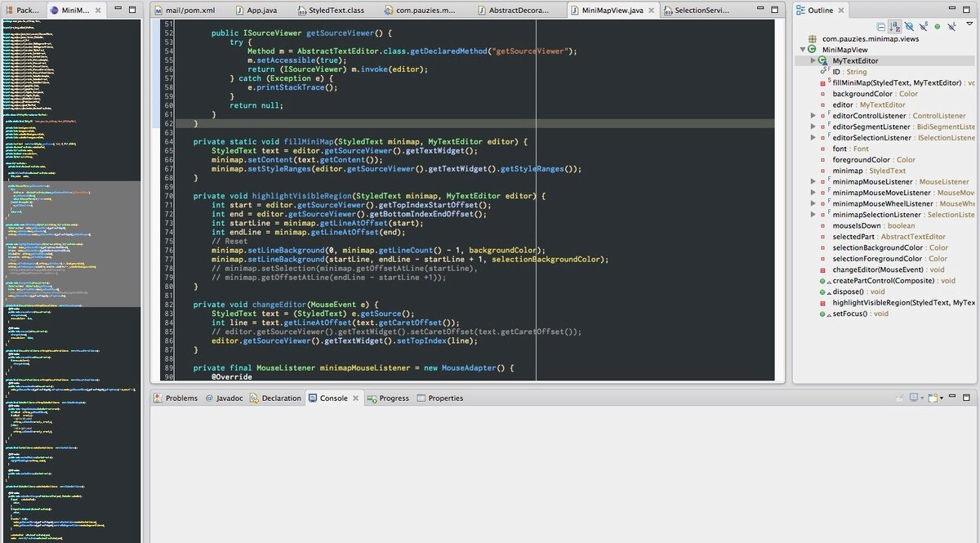Select the com.pauzies.minimap.views package entry
980x543 pixels.
[870, 38]
